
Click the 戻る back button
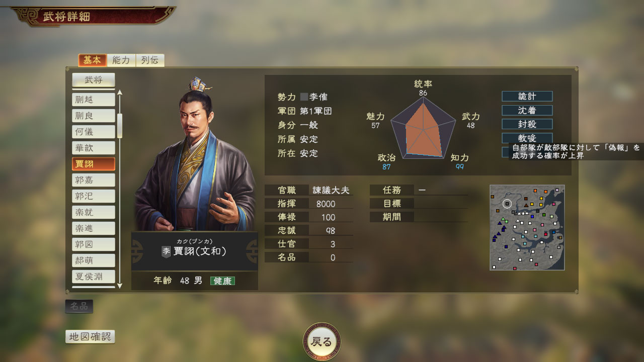(322, 342)
